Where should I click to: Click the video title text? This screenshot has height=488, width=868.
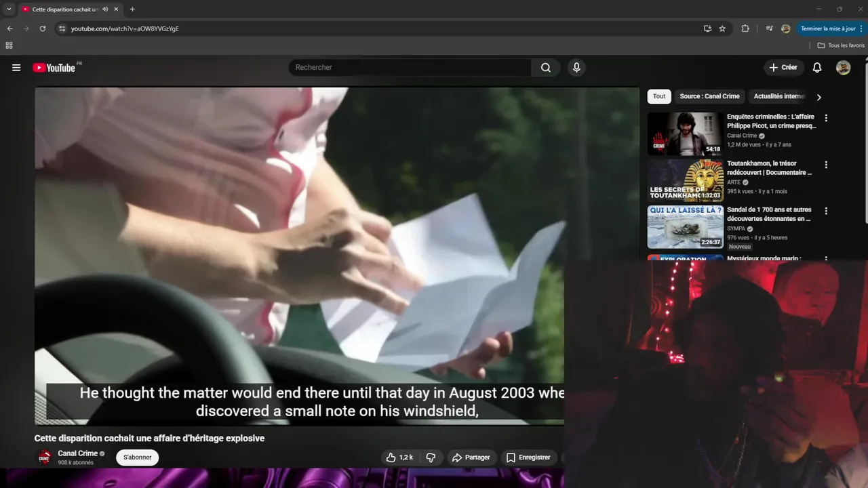click(149, 439)
